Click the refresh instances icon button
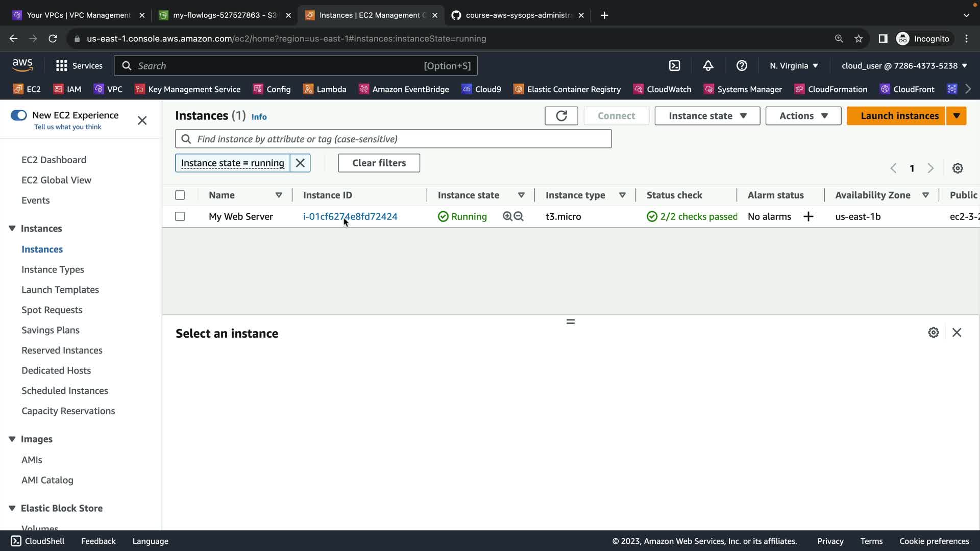 (561, 116)
